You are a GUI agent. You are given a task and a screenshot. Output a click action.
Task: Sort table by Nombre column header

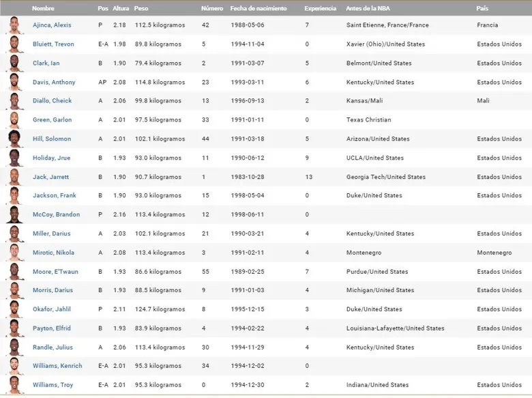point(43,9)
